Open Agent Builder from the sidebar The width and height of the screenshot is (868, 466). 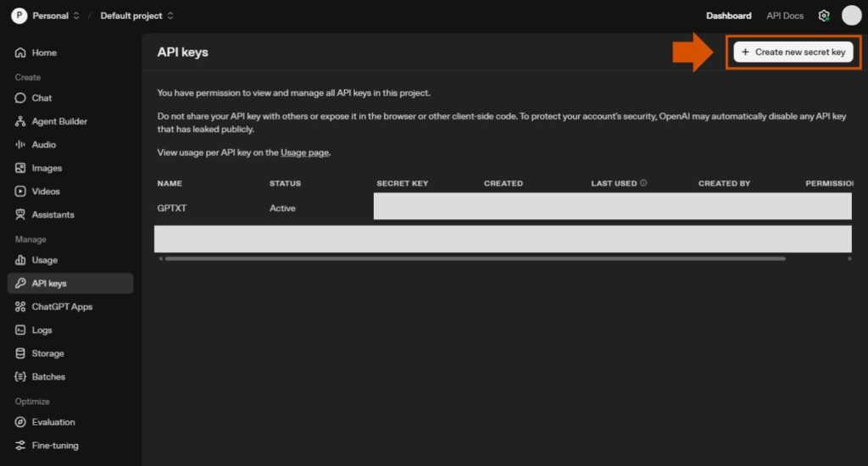coord(59,122)
